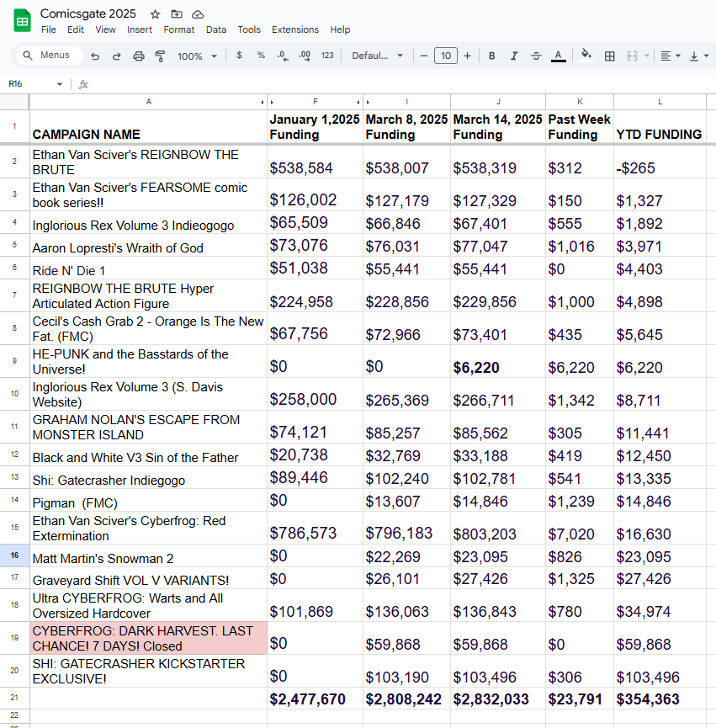Open the Extensions menu

pos(294,29)
